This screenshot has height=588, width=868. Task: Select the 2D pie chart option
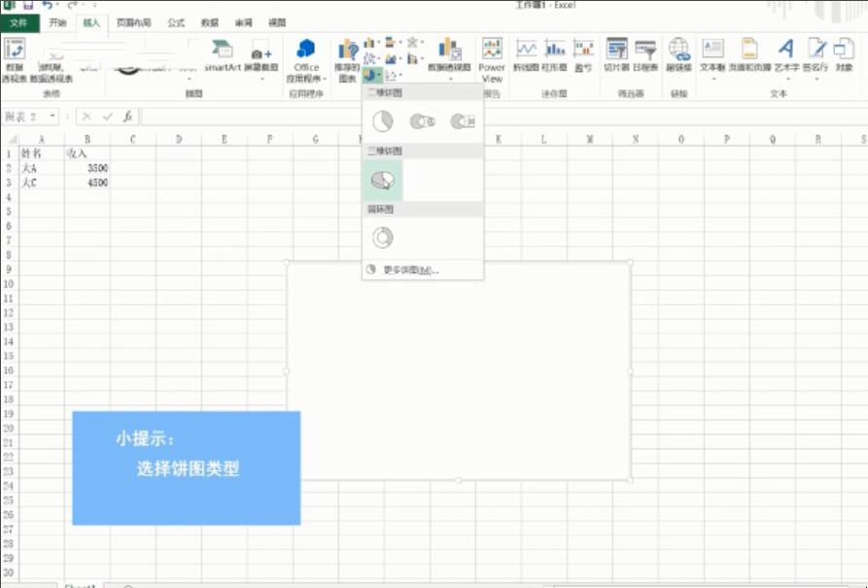382,121
